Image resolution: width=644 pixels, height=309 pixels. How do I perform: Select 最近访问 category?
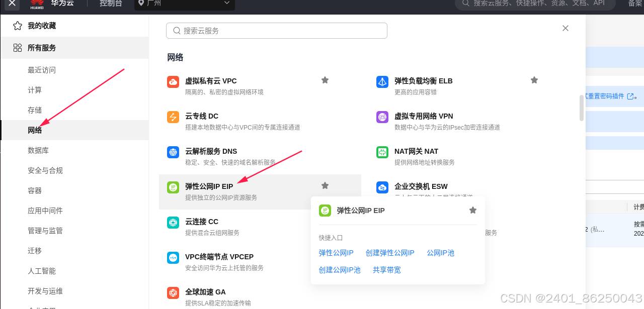tap(42, 70)
